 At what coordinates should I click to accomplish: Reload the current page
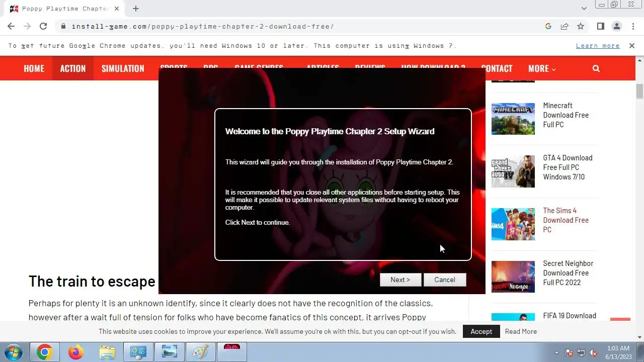pos(43,26)
